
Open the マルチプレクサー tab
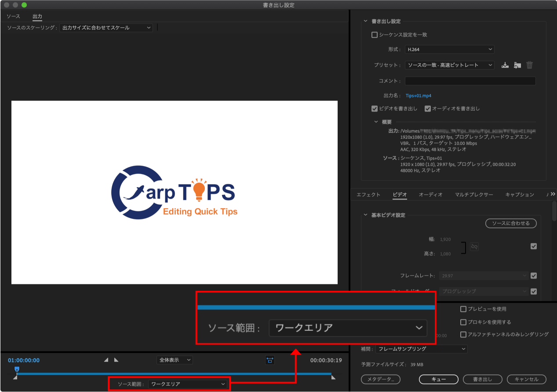pos(474,194)
